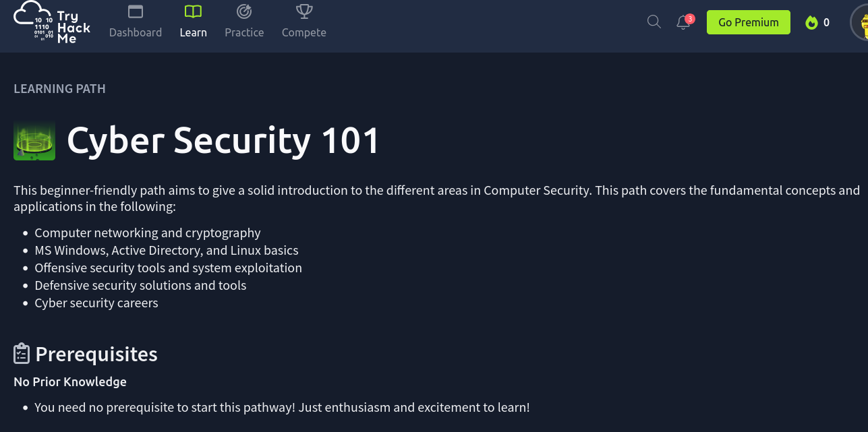The height and width of the screenshot is (432, 868).
Task: Click the green Learn book icon
Action: pyautogui.click(x=193, y=11)
